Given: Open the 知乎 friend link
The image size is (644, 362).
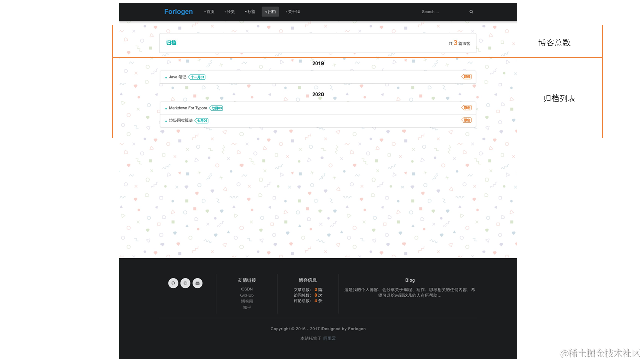Looking at the screenshot, I should tap(247, 307).
